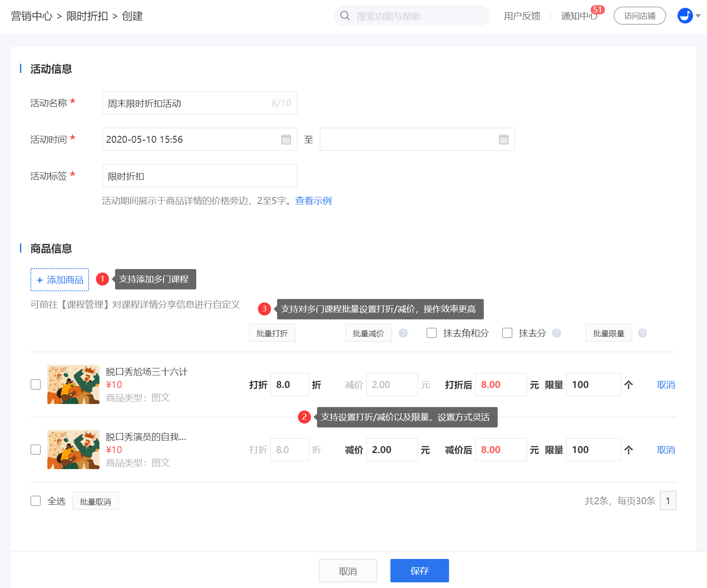
Task: Open the end date calendar icon
Action: click(x=503, y=139)
